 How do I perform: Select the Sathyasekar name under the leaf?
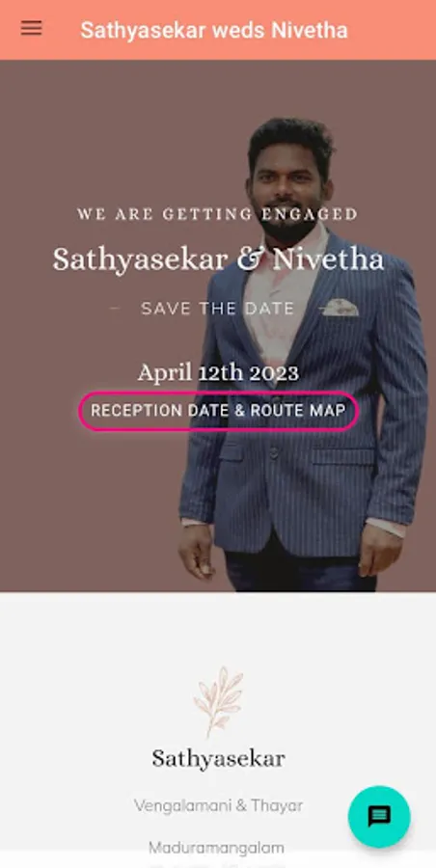(x=218, y=758)
